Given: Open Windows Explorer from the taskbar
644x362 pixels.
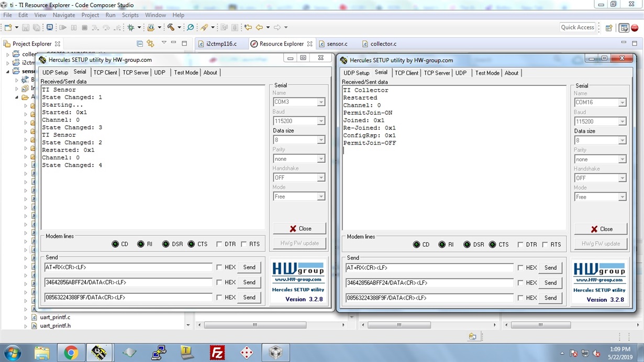Looking at the screenshot, I should point(42,353).
